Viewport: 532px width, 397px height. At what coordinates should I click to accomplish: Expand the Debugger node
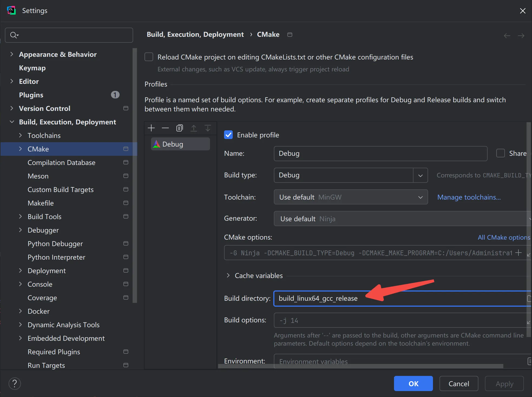(20, 230)
